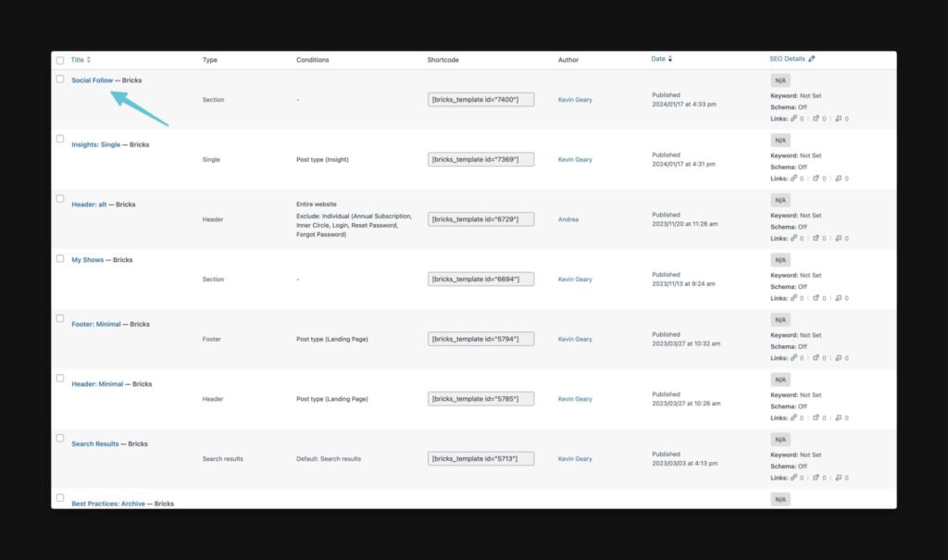948x560 pixels.
Task: Click incoming links icon in Header: alt row
Action: (839, 238)
